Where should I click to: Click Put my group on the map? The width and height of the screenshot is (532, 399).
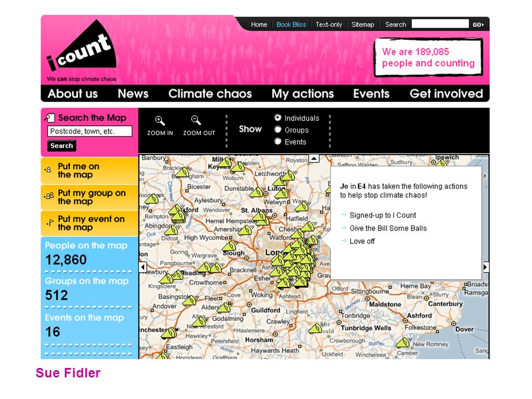90,197
